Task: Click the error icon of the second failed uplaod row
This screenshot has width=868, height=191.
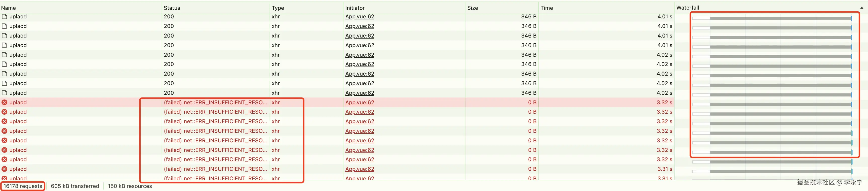Action: pyautogui.click(x=4, y=112)
